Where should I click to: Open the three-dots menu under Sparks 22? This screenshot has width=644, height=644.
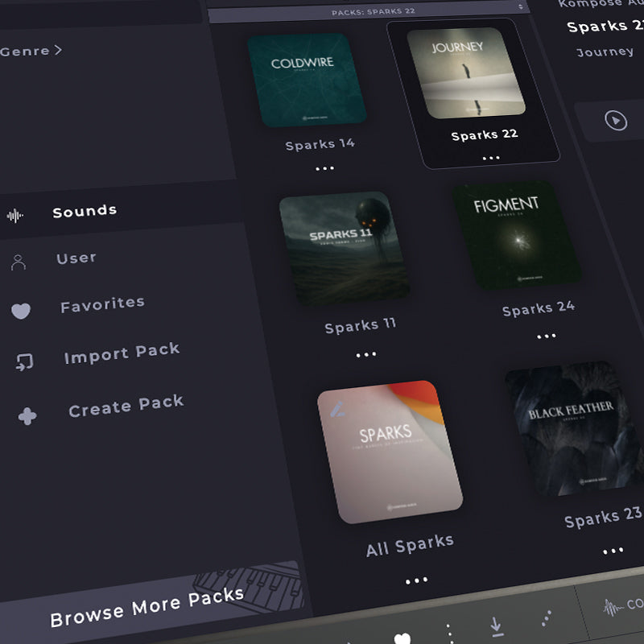pyautogui.click(x=491, y=158)
